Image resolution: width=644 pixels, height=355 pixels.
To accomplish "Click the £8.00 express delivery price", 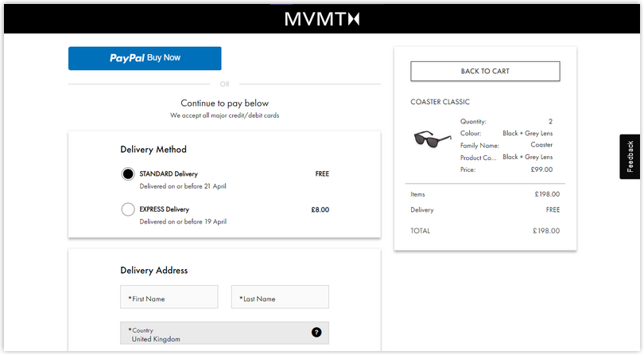I will (x=320, y=210).
